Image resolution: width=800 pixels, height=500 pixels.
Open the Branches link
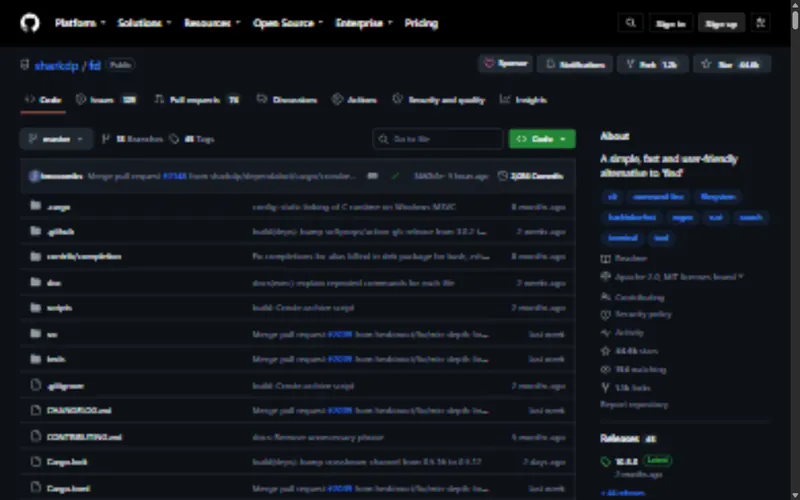[x=133, y=139]
